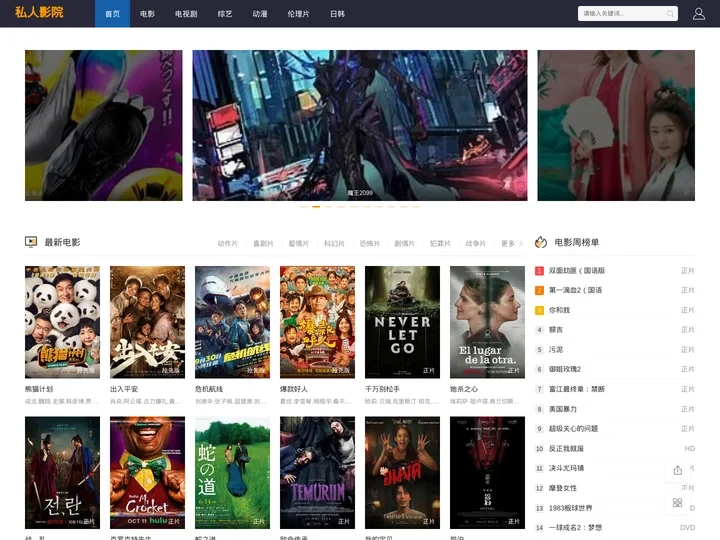Click the 熊猫计划 title text
720x540 pixels.
(x=39, y=389)
